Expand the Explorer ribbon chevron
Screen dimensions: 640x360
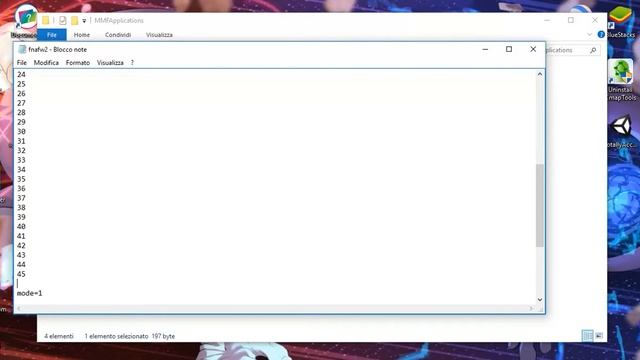coord(589,35)
